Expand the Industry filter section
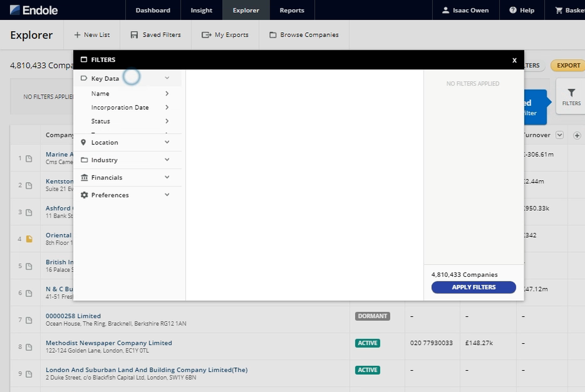585x392 pixels. coord(128,160)
